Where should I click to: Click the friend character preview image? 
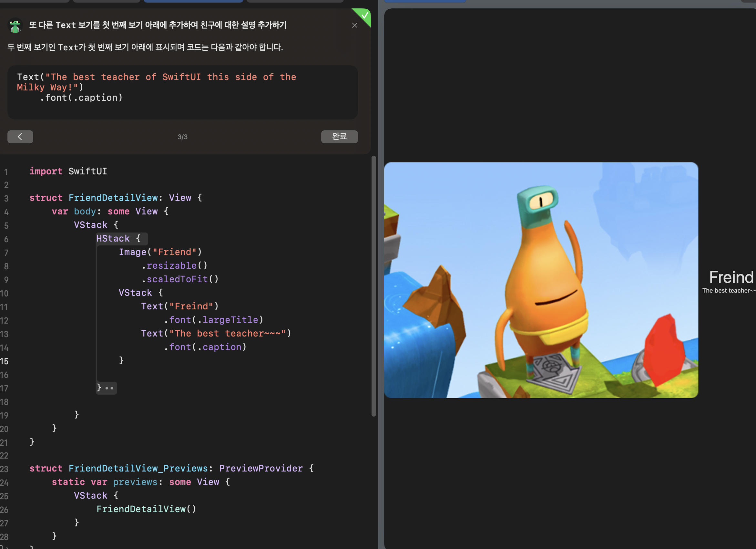[x=541, y=280]
